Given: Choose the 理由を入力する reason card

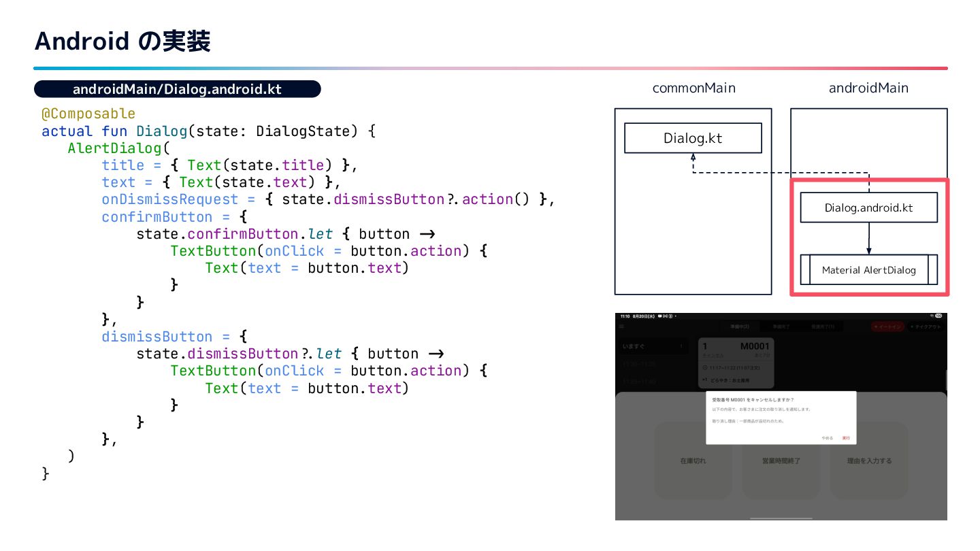Looking at the screenshot, I should [x=869, y=461].
